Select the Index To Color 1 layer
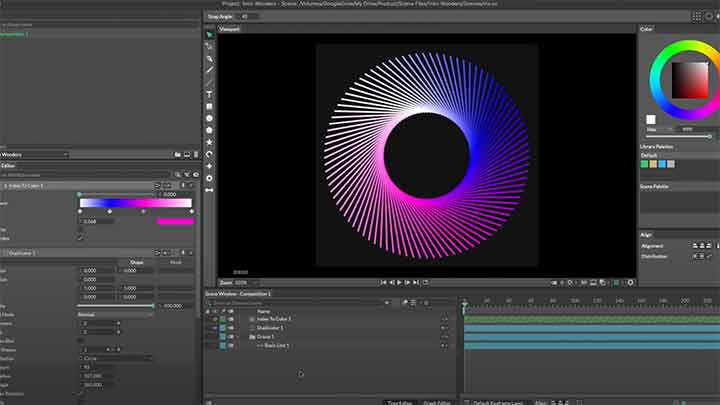Image resolution: width=720 pixels, height=405 pixels. [x=274, y=319]
